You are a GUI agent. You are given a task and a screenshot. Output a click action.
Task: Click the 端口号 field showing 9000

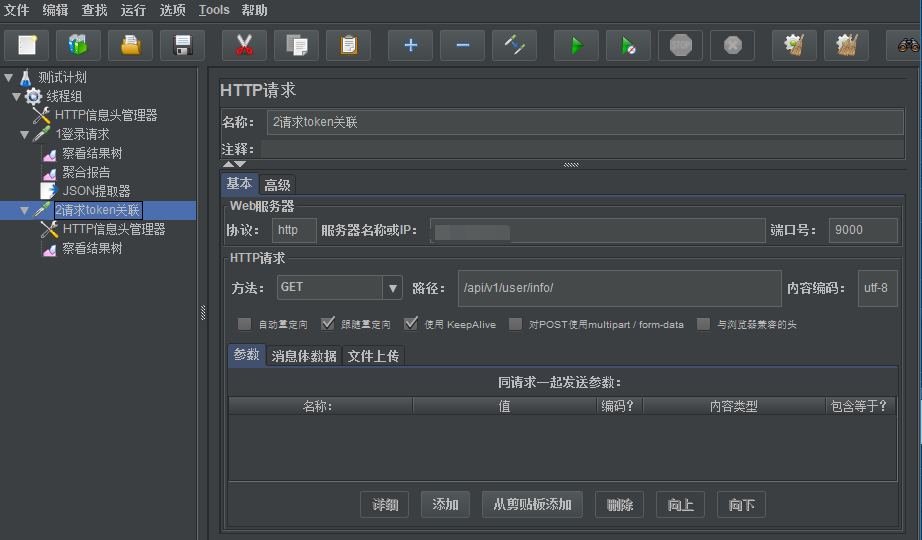pos(863,230)
